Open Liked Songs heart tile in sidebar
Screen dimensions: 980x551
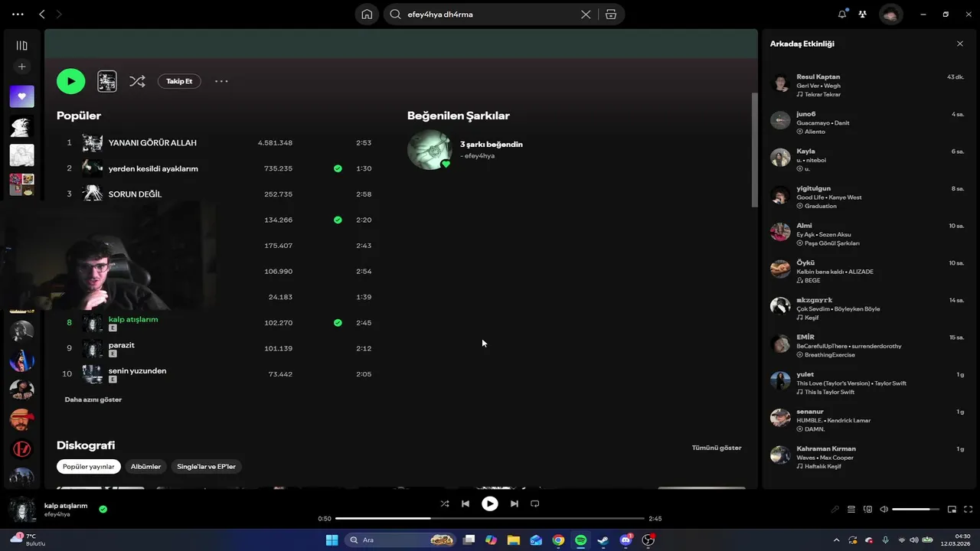pyautogui.click(x=21, y=96)
